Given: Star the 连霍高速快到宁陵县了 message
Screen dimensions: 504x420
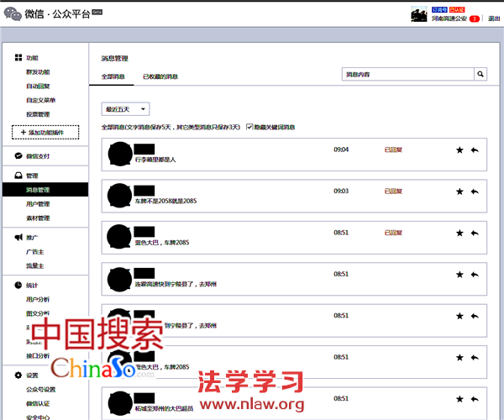Looking at the screenshot, I should tap(459, 275).
